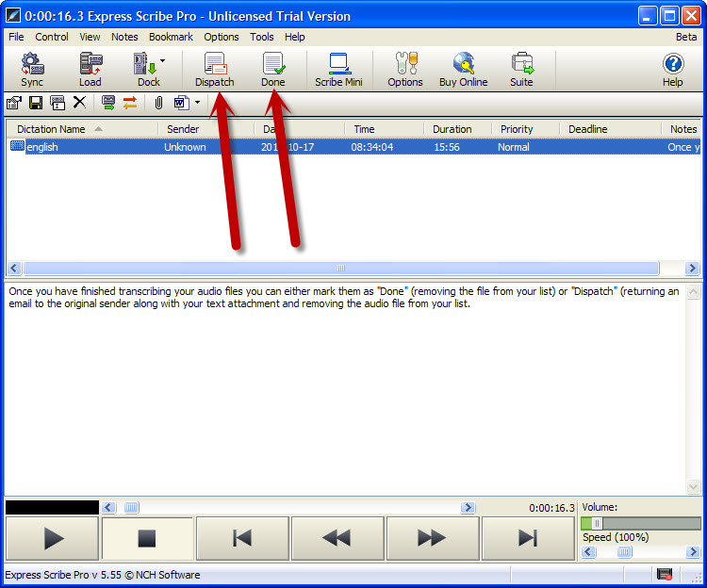707x588 pixels.
Task: Open the Notes menu
Action: point(124,37)
